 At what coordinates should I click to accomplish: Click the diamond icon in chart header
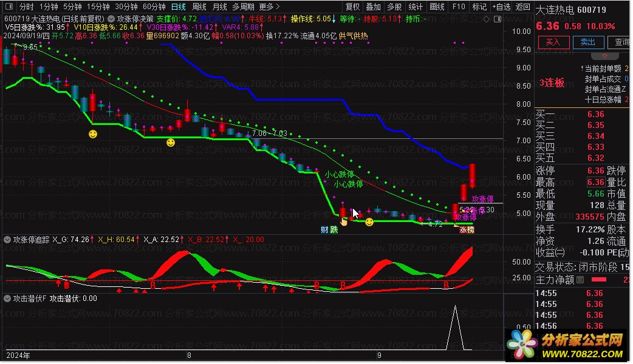487,19
